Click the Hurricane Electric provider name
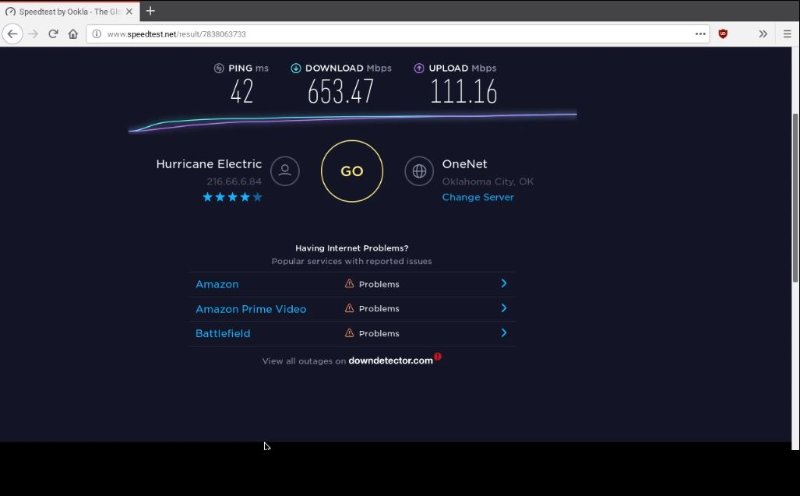 tap(209, 164)
